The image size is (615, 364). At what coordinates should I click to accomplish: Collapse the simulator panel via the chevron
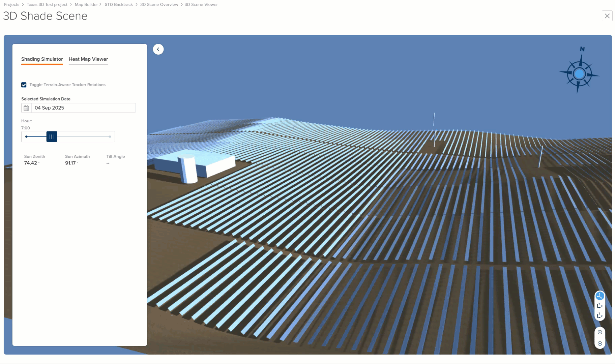pos(158,49)
